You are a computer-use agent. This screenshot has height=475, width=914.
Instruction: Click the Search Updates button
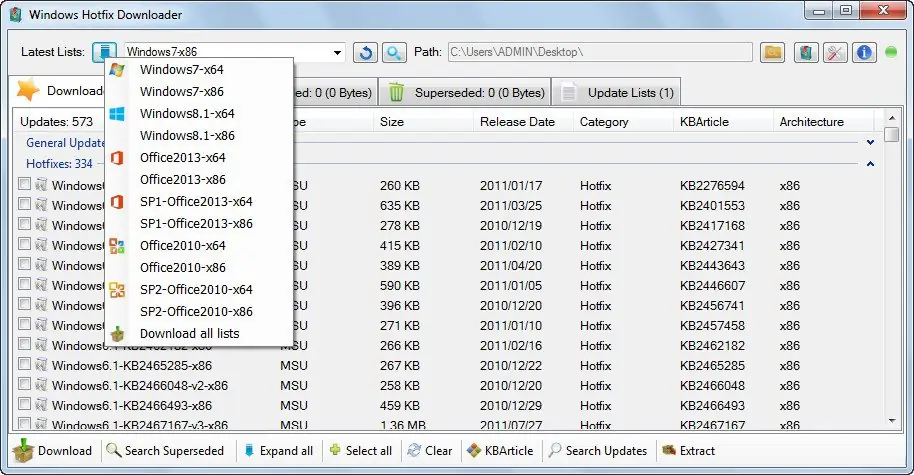coord(599,451)
